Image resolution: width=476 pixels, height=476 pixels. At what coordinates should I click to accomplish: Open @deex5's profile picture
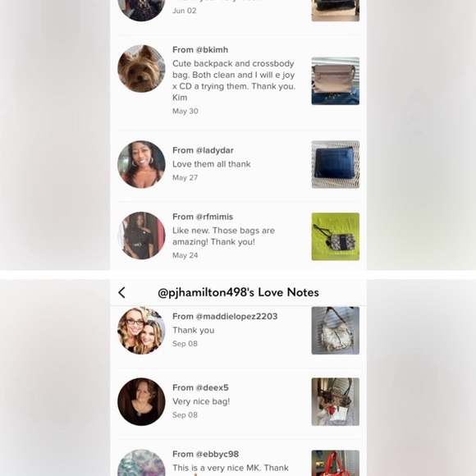click(x=141, y=401)
